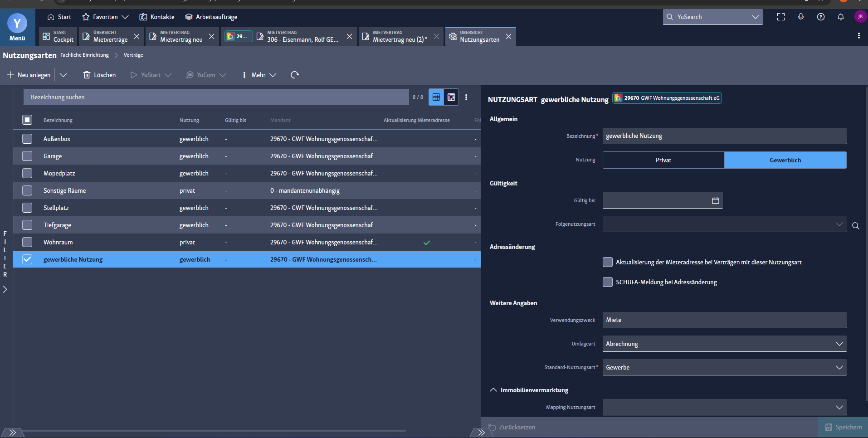Click the refresh icon in toolbar
This screenshot has height=438, width=868.
[295, 75]
